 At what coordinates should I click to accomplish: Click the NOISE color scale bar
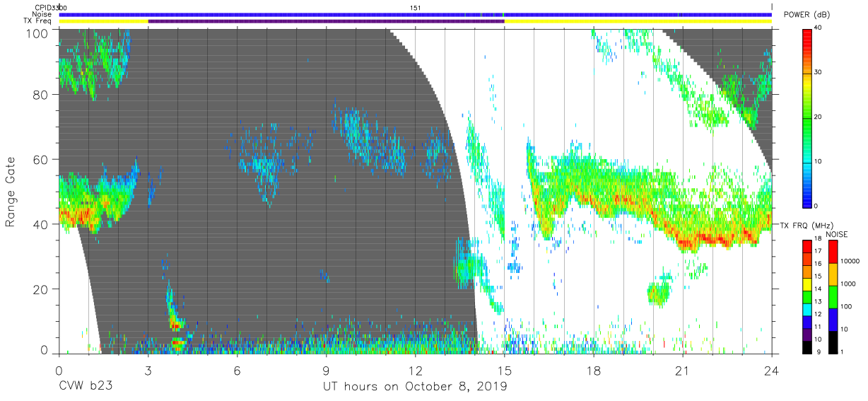[x=833, y=296]
